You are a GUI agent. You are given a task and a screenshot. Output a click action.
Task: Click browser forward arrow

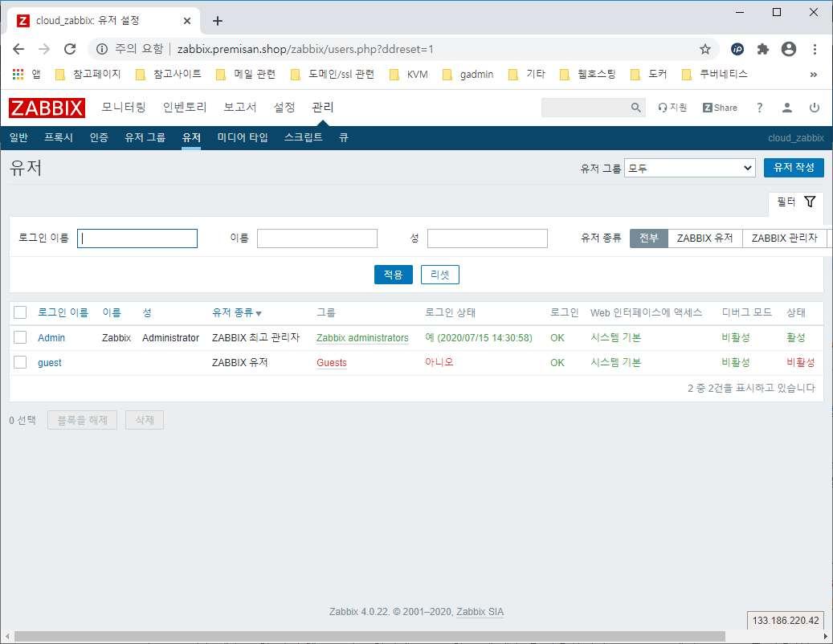tap(44, 49)
